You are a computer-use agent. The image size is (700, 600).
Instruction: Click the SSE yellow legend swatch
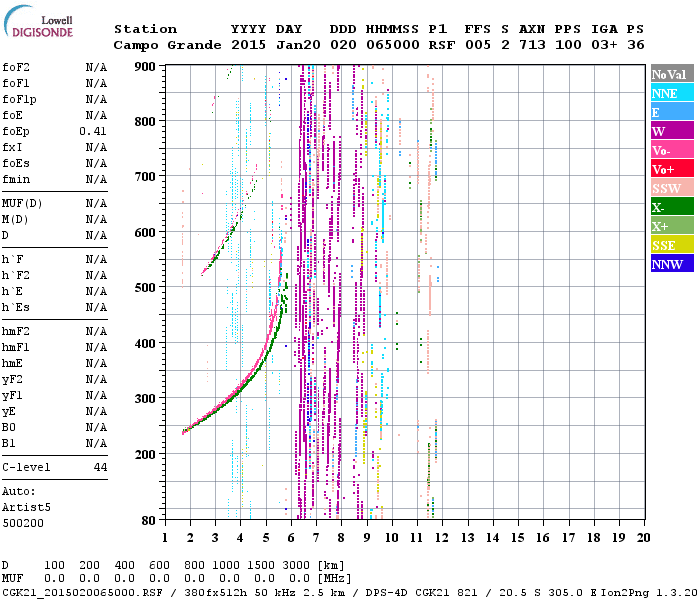tap(672, 245)
